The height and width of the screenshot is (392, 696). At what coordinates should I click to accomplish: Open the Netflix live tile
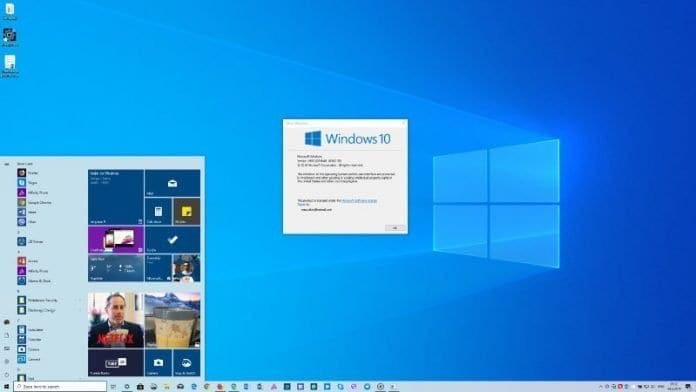116,320
